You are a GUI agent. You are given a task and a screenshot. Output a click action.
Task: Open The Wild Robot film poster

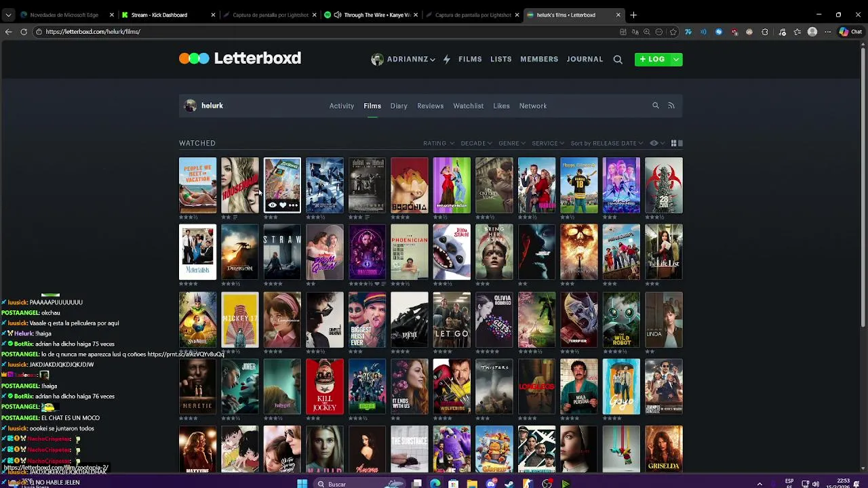tap(621, 319)
